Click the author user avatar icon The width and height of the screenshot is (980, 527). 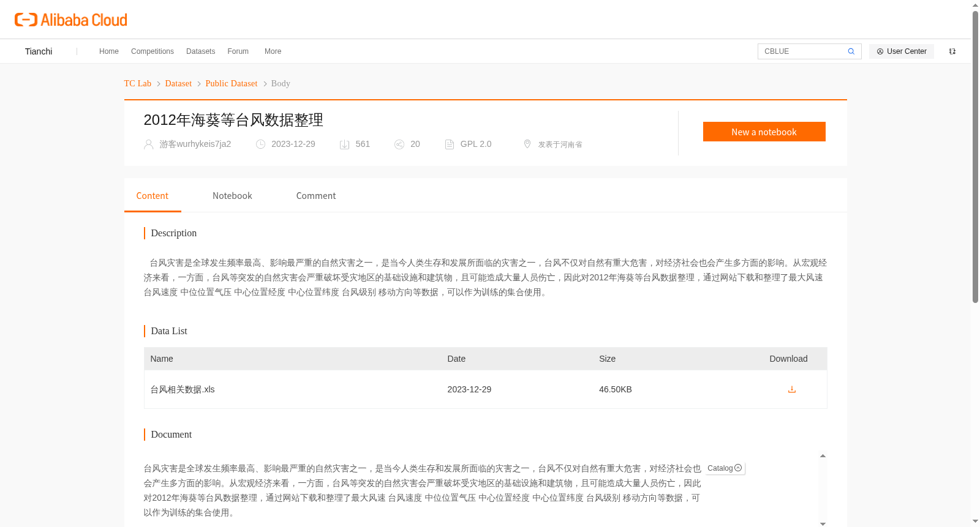pyautogui.click(x=148, y=144)
